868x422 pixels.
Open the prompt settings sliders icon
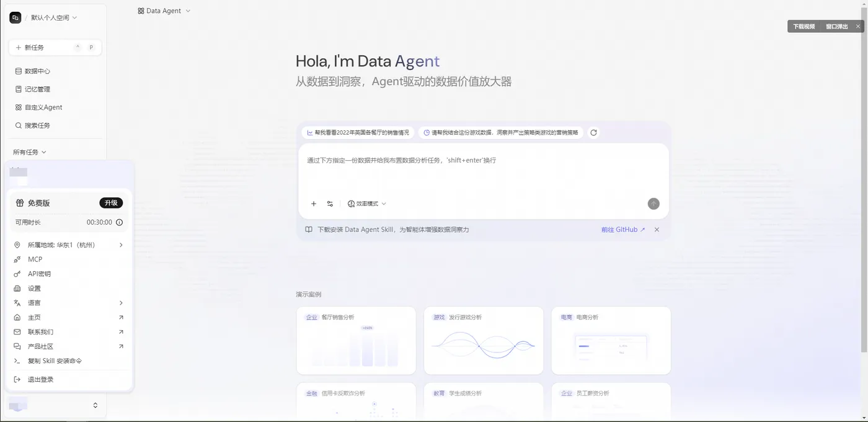pyautogui.click(x=330, y=204)
